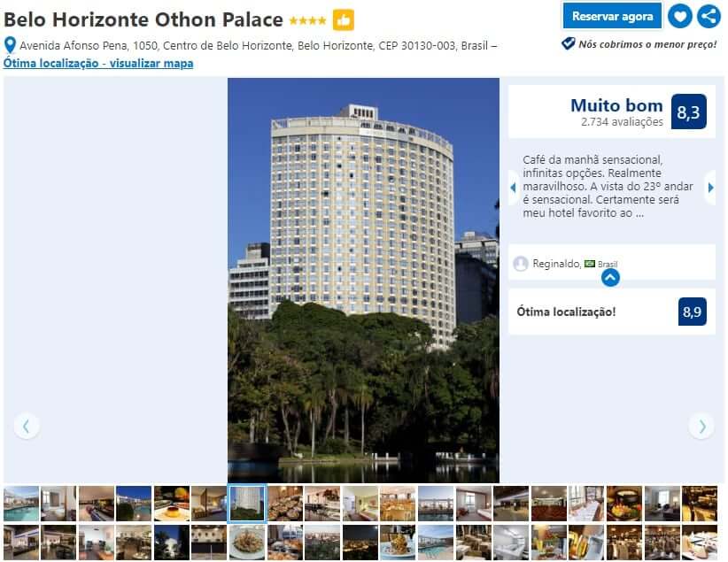The width and height of the screenshot is (728, 562).
Task: Show previous photo with left gallery arrow
Action: coord(27,426)
